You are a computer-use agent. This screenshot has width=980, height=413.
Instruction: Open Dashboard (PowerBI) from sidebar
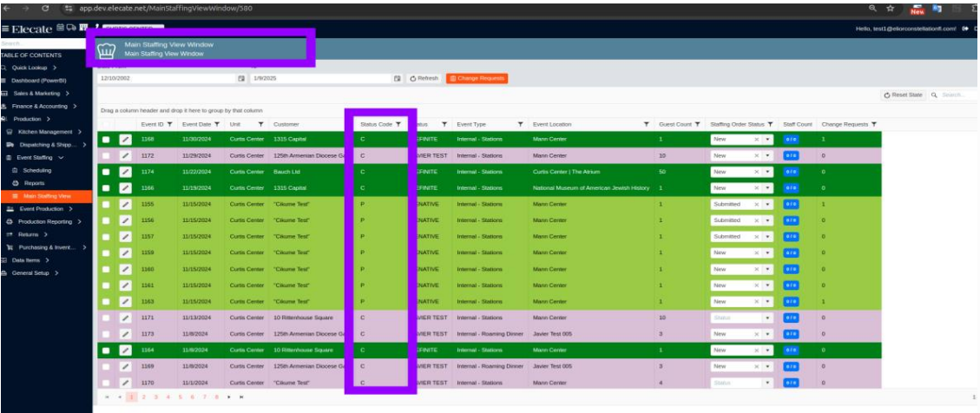click(x=38, y=81)
